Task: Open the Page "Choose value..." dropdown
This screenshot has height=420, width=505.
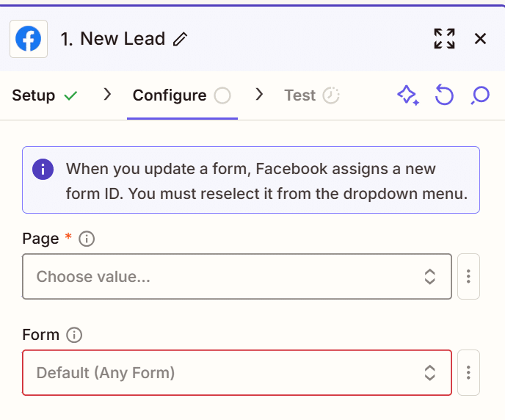Action: pyautogui.click(x=236, y=277)
